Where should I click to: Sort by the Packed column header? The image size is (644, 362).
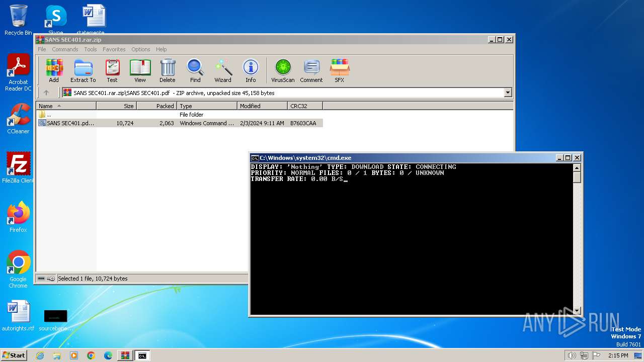pyautogui.click(x=156, y=106)
